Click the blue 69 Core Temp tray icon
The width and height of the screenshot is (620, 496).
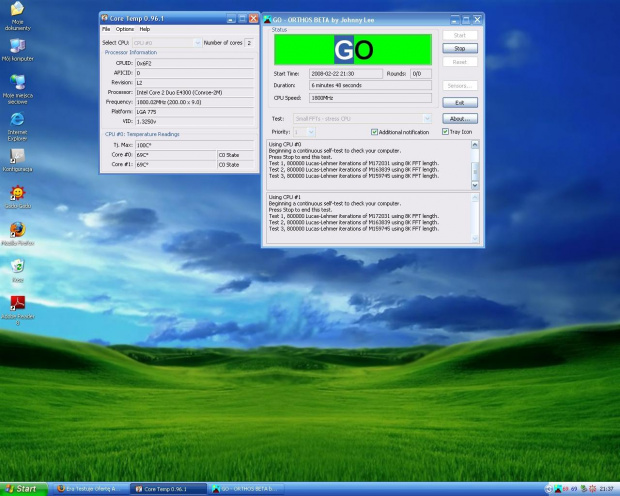(574, 489)
